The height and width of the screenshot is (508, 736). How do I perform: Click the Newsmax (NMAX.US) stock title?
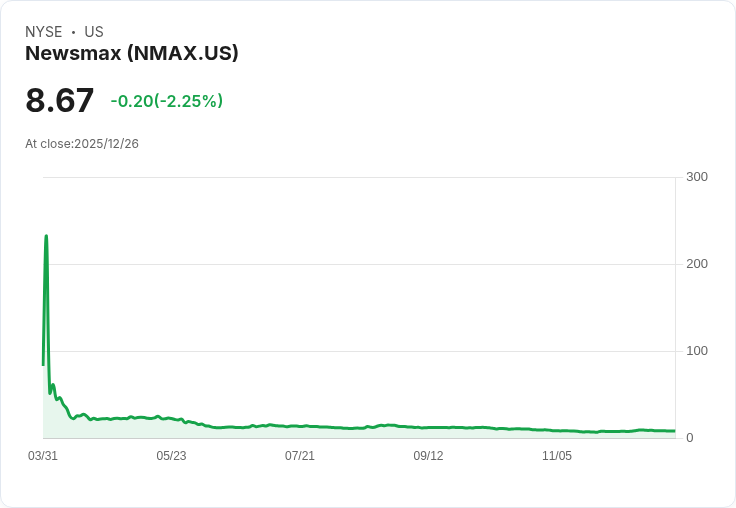[132, 54]
